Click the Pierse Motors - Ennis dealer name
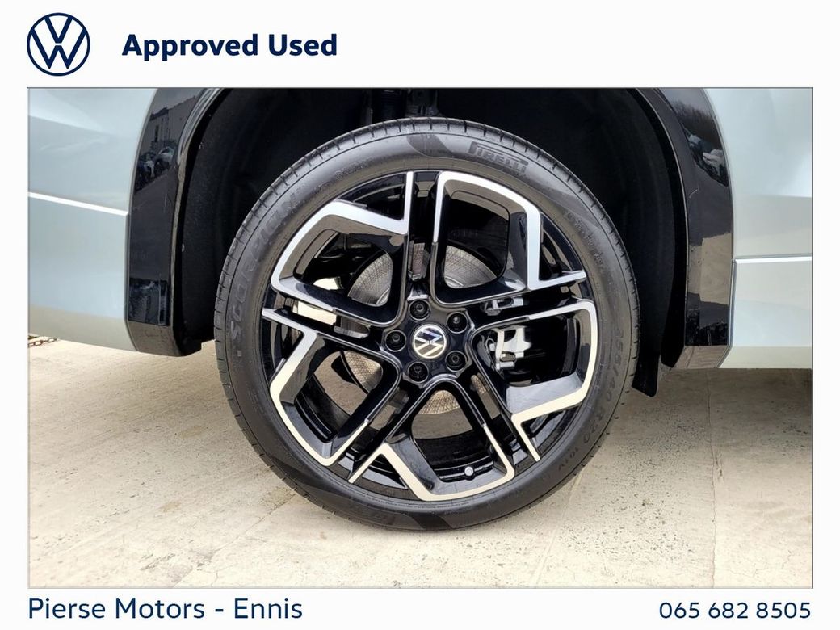This screenshot has height=630, width=840. point(165,608)
